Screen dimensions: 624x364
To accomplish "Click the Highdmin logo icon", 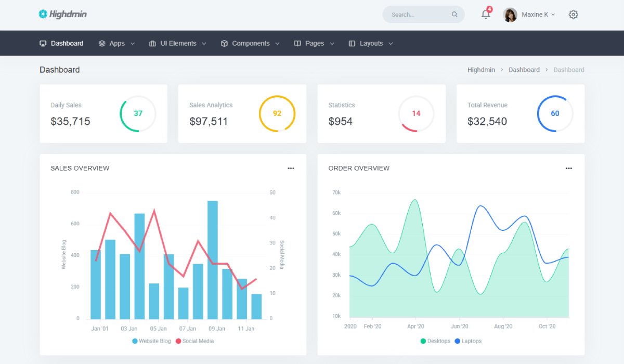I will [x=43, y=14].
